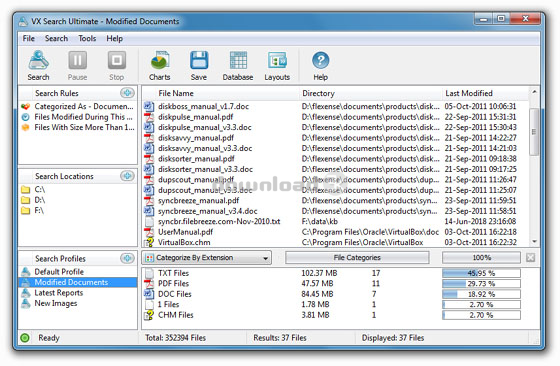Save results with the floppy disk icon
This screenshot has height=366, width=560.
point(199,65)
